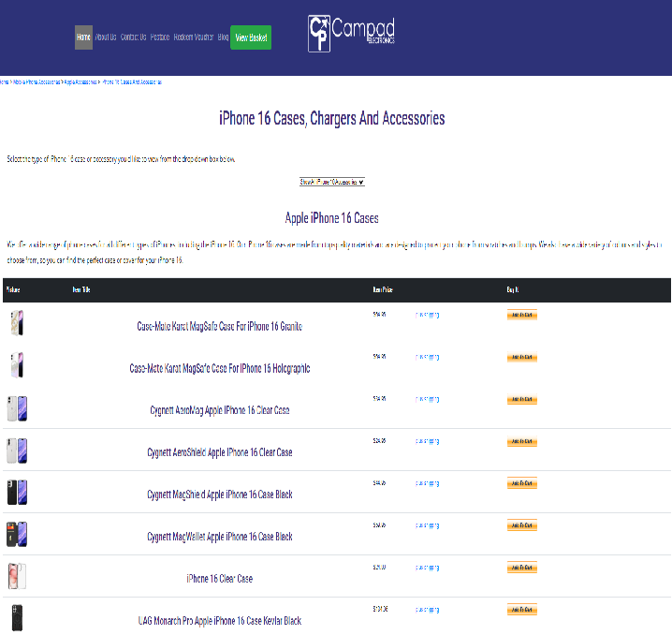Click the price of iPhone 16 Clear Case

379,568
